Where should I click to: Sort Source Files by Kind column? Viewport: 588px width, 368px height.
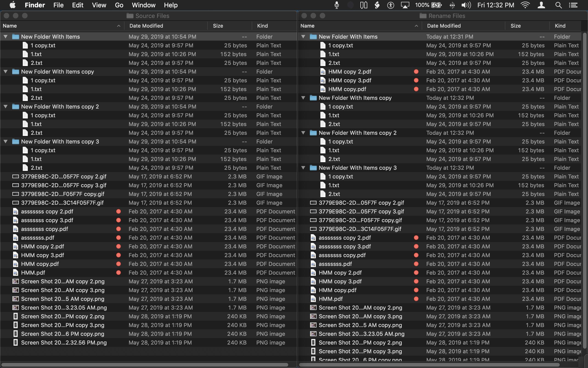[274, 26]
